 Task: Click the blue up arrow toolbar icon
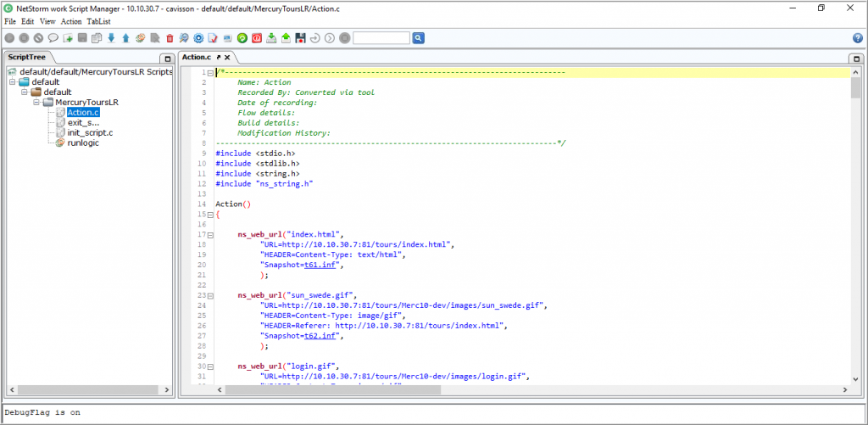point(125,38)
